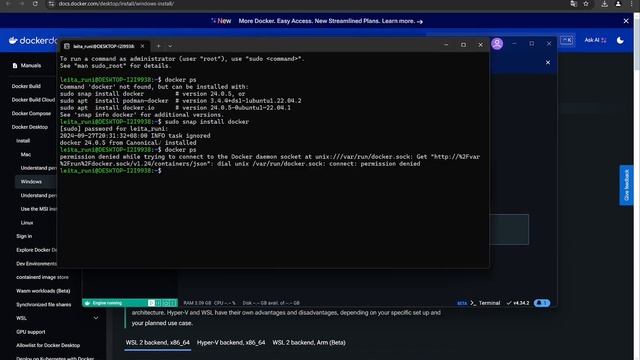Bookmark this page with the star icon
Screen dimensions: 640x360
tap(586, 4)
